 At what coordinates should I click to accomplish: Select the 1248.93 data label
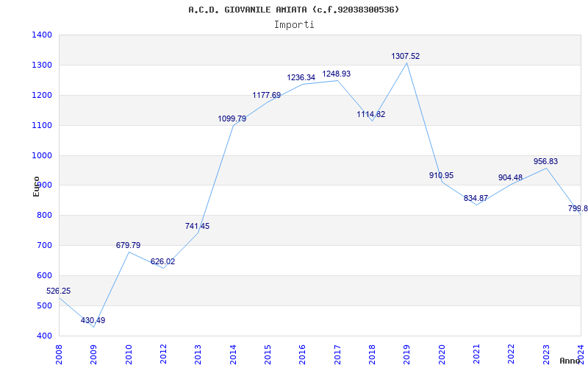337,74
